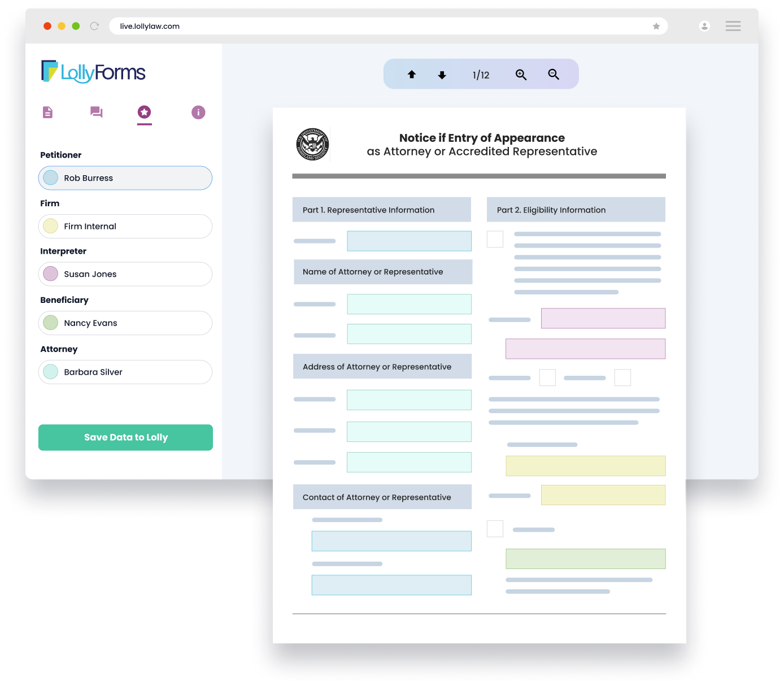
Task: Go to next page with down arrow
Action: coord(442,75)
